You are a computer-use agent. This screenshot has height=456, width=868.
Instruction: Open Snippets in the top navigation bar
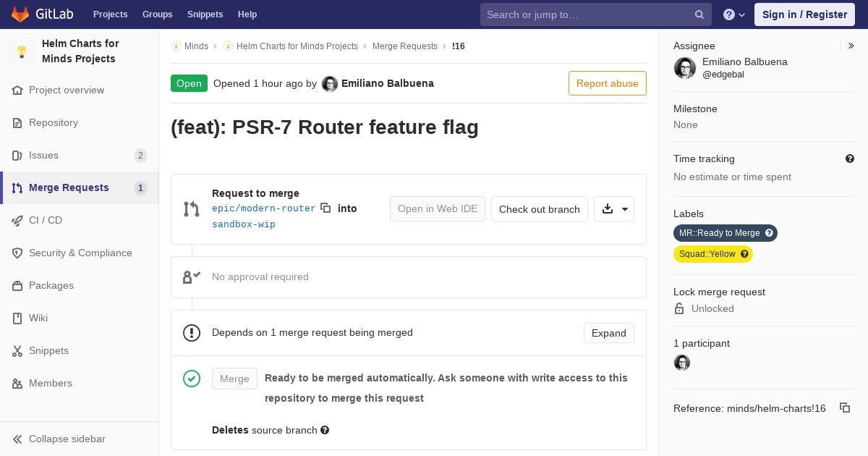point(205,14)
